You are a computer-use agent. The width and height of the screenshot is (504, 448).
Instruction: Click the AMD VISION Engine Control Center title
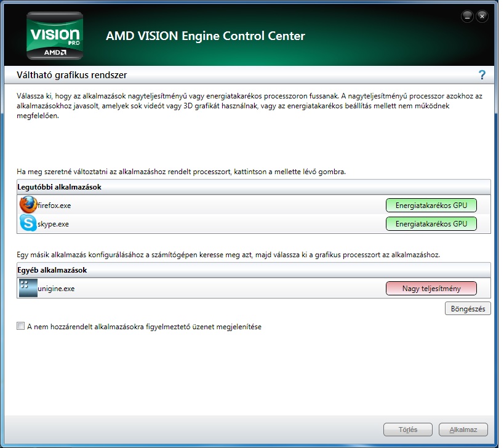[x=206, y=36]
